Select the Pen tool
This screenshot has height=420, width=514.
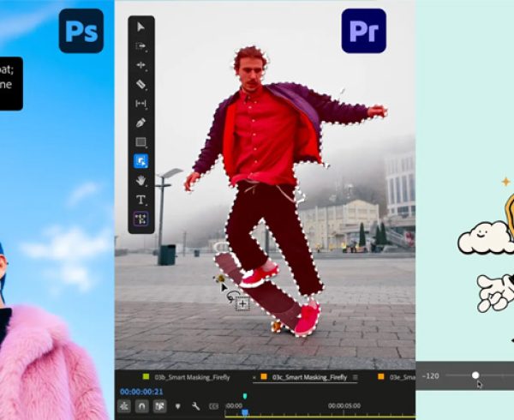coord(141,123)
